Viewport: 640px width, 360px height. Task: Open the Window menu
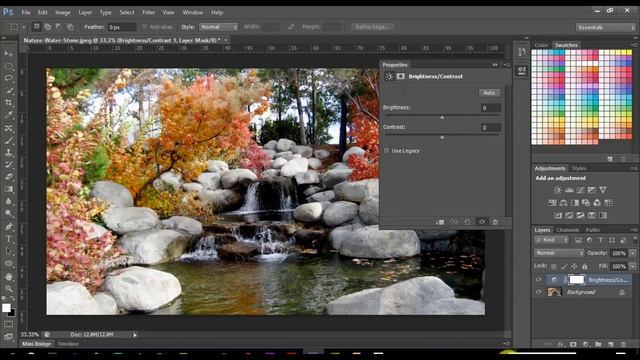coord(193,12)
